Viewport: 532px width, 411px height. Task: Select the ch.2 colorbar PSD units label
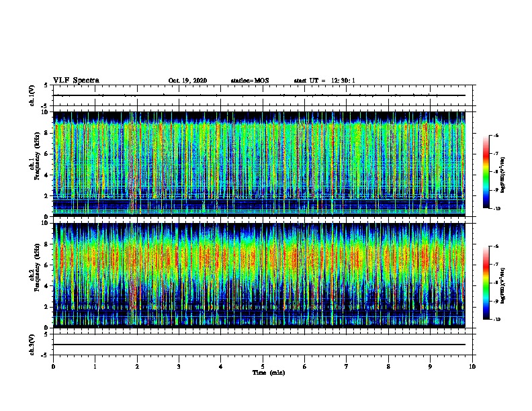click(x=503, y=285)
